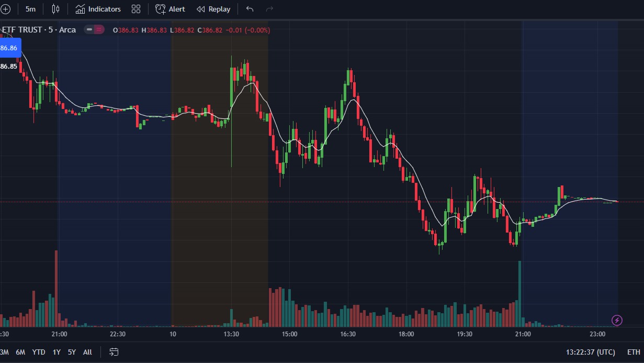This screenshot has height=363, width=644.
Task: Open the ETH session selector
Action: 634,352
